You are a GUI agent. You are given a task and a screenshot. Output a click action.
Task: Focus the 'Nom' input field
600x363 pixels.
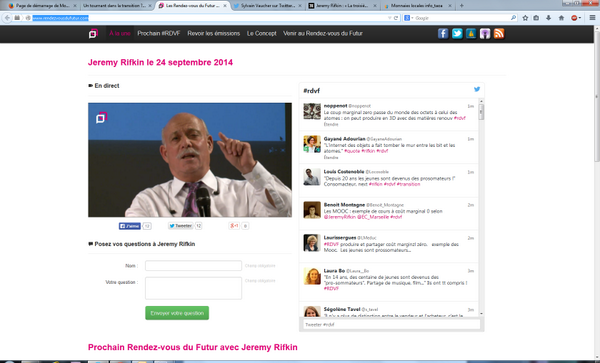(x=193, y=265)
